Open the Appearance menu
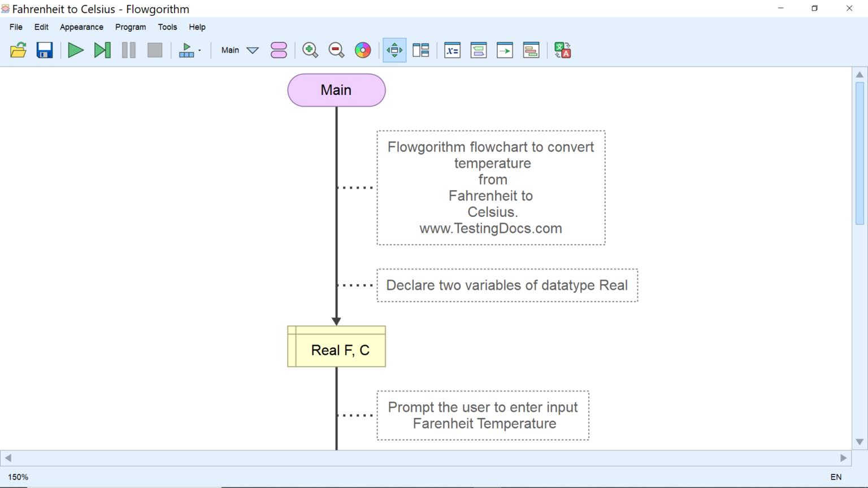The image size is (868, 488). (x=81, y=27)
